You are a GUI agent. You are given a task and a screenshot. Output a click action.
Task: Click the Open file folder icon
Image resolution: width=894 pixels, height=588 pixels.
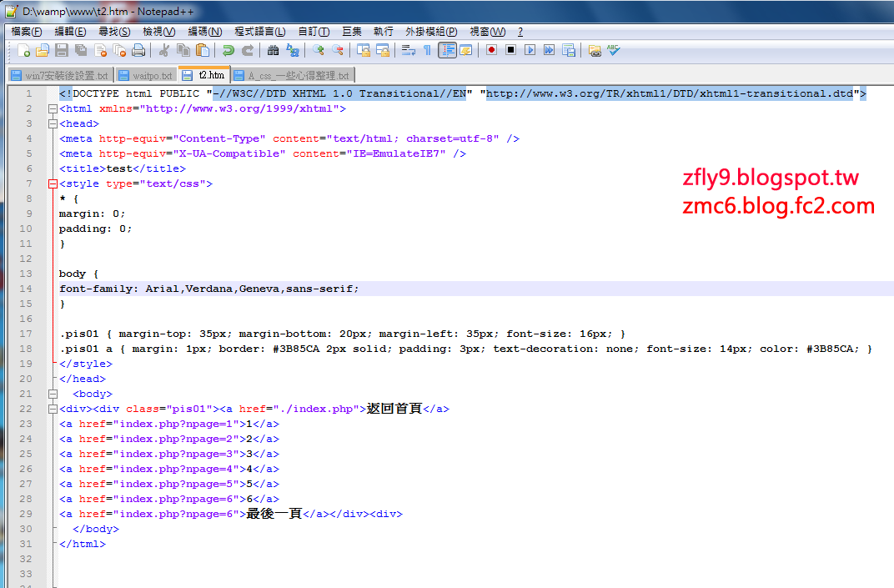[43, 50]
